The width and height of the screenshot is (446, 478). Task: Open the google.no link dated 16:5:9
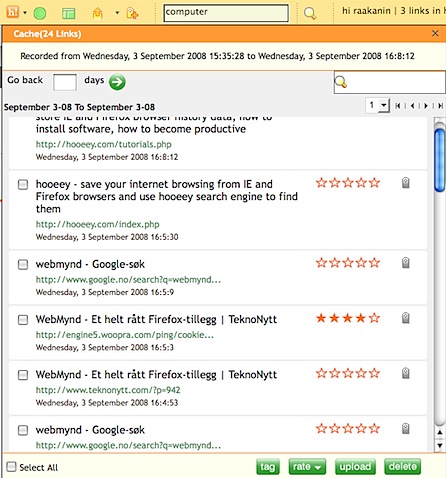128,279
